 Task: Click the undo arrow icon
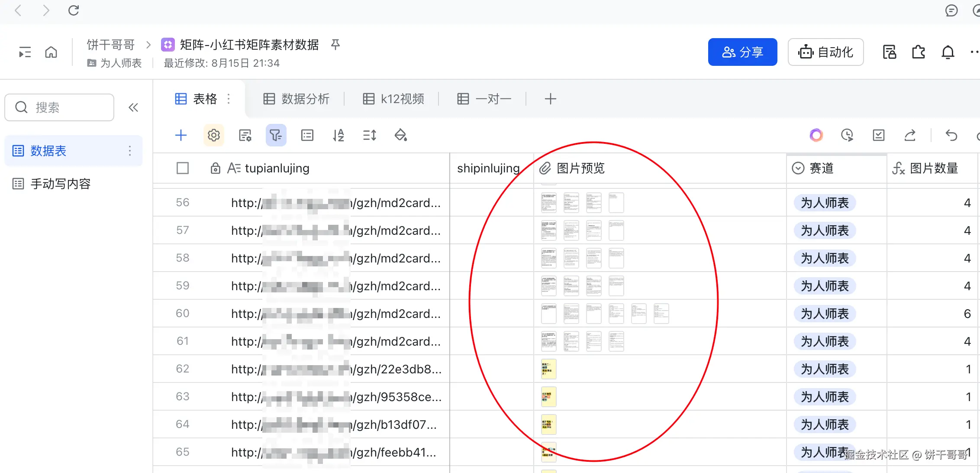pos(951,136)
